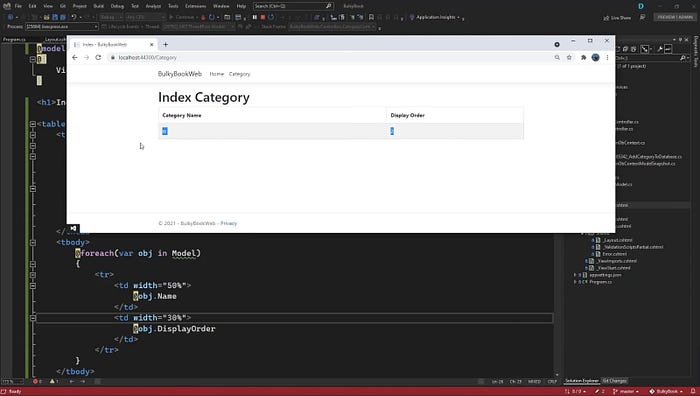Open the browser Extensions puzzle icon

pos(583,58)
